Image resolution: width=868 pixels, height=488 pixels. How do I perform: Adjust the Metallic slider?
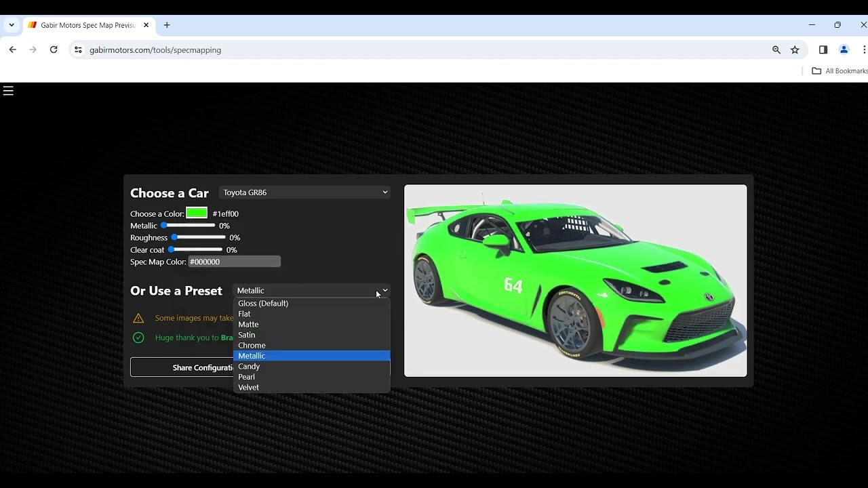pyautogui.click(x=189, y=225)
